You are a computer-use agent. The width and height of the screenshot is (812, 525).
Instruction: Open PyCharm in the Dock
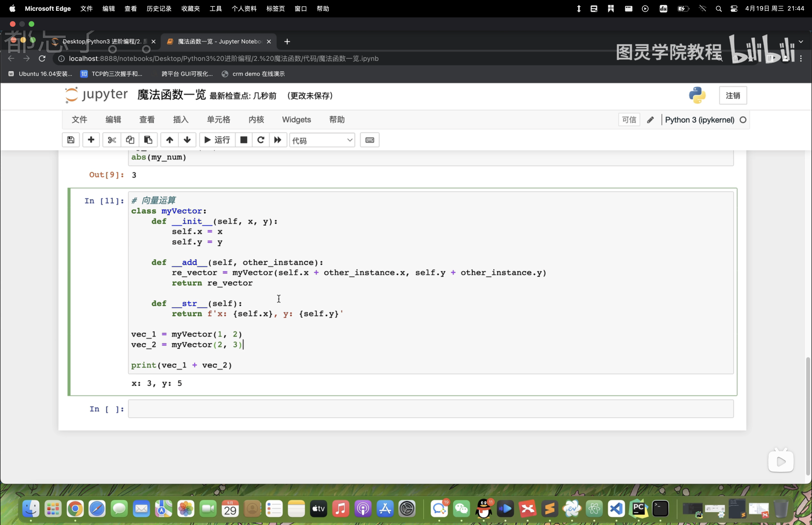click(639, 509)
